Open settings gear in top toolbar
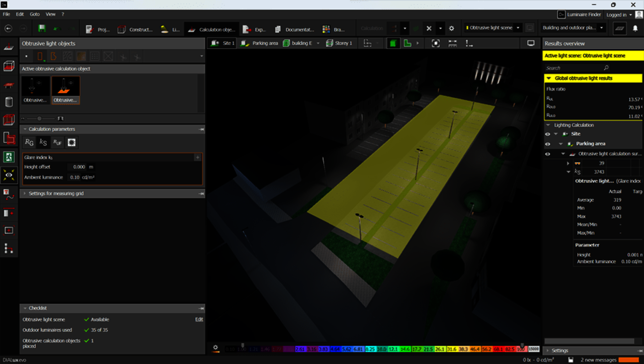Screen dimensions: 644x364 pyautogui.click(x=451, y=29)
